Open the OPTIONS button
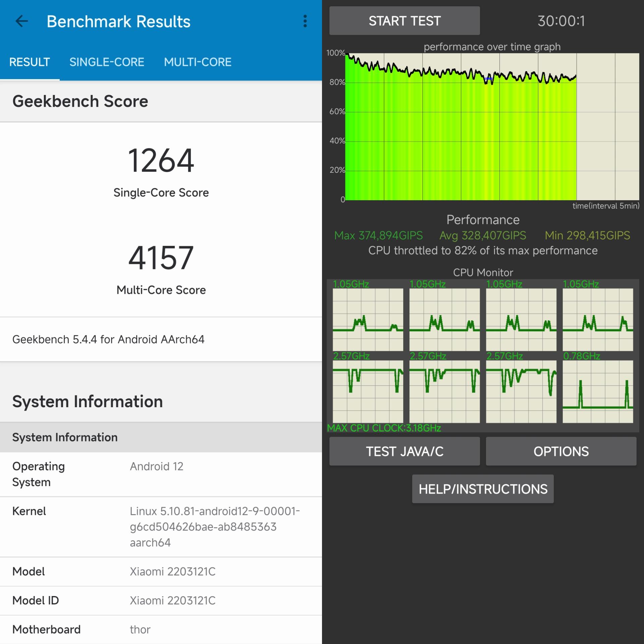644x644 pixels. 561,451
